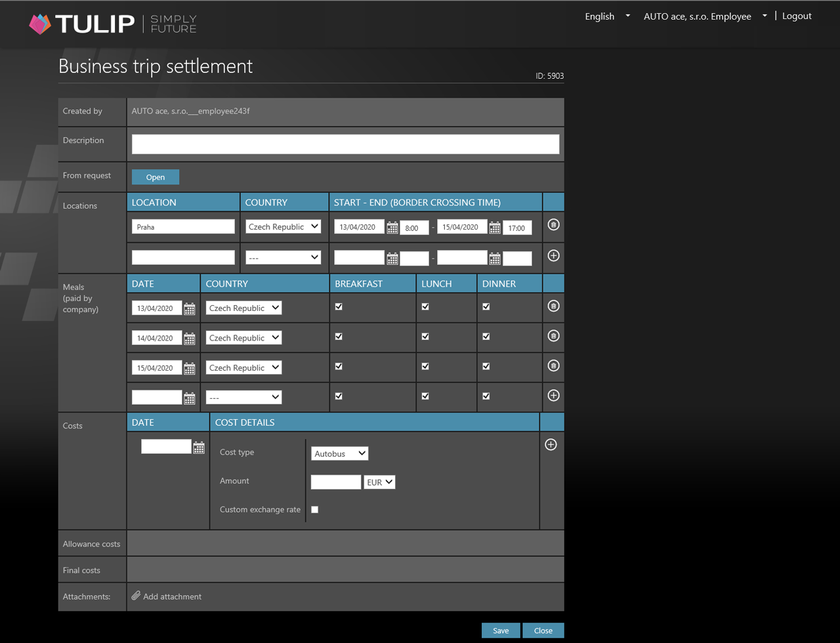
Task: Click the Description input field
Action: tap(345, 143)
